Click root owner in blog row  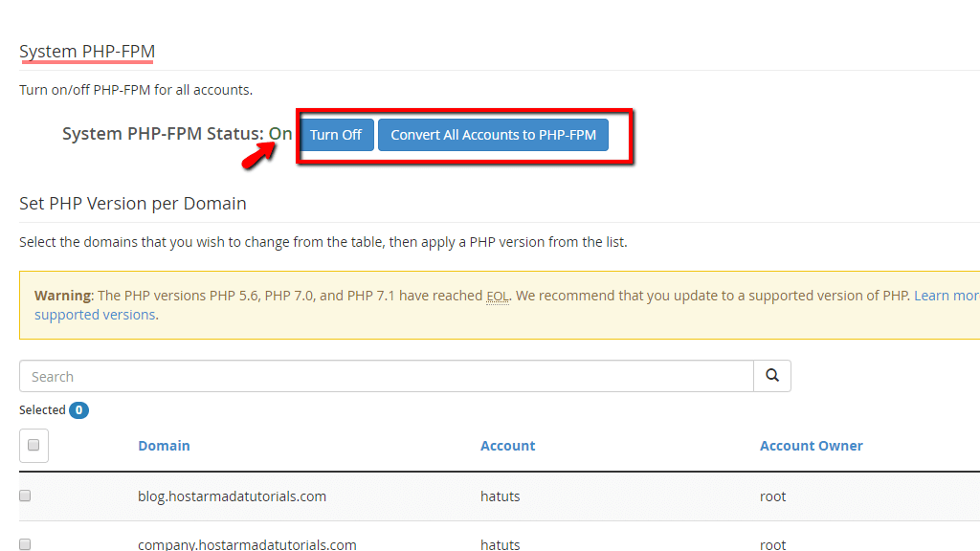click(x=772, y=496)
